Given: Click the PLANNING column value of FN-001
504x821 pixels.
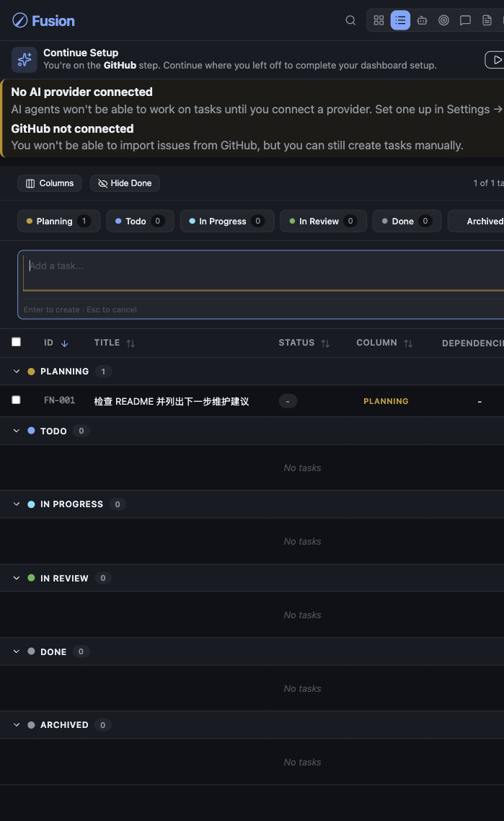Looking at the screenshot, I should [386, 401].
